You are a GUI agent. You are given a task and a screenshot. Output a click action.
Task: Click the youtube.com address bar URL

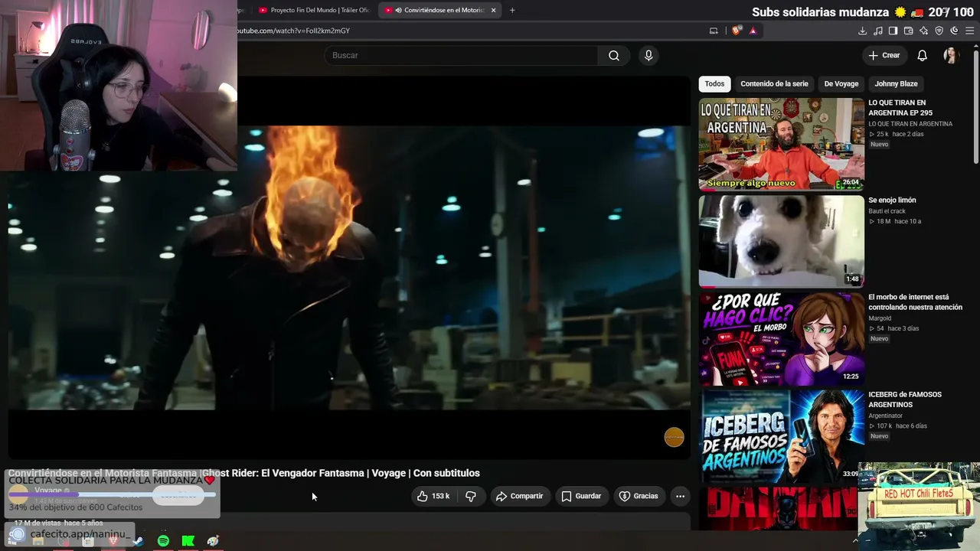click(x=293, y=31)
